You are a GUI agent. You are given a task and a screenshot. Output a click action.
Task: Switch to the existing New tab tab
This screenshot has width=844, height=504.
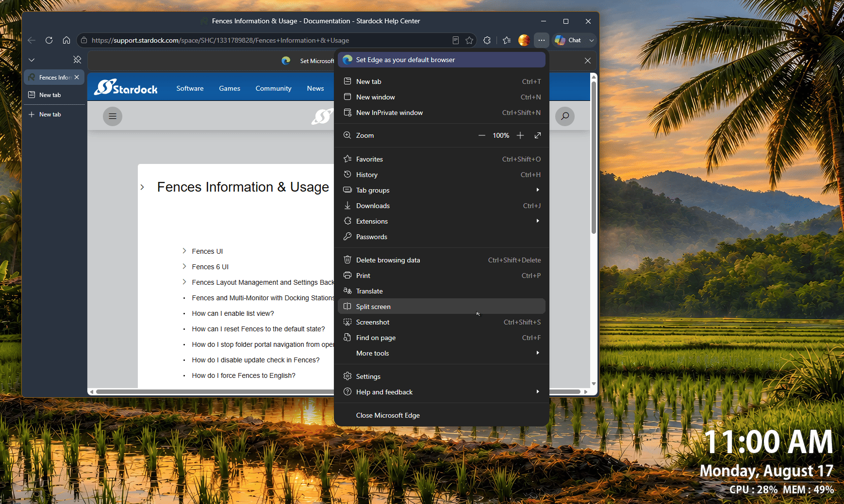[x=54, y=95]
